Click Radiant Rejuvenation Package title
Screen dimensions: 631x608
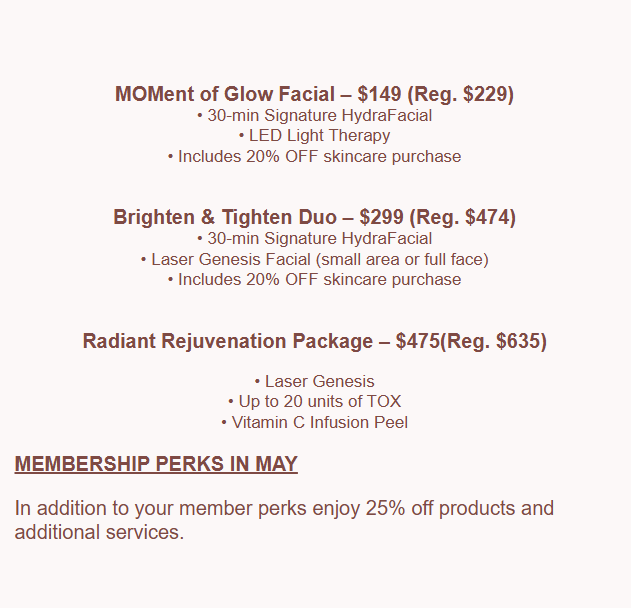(314, 341)
